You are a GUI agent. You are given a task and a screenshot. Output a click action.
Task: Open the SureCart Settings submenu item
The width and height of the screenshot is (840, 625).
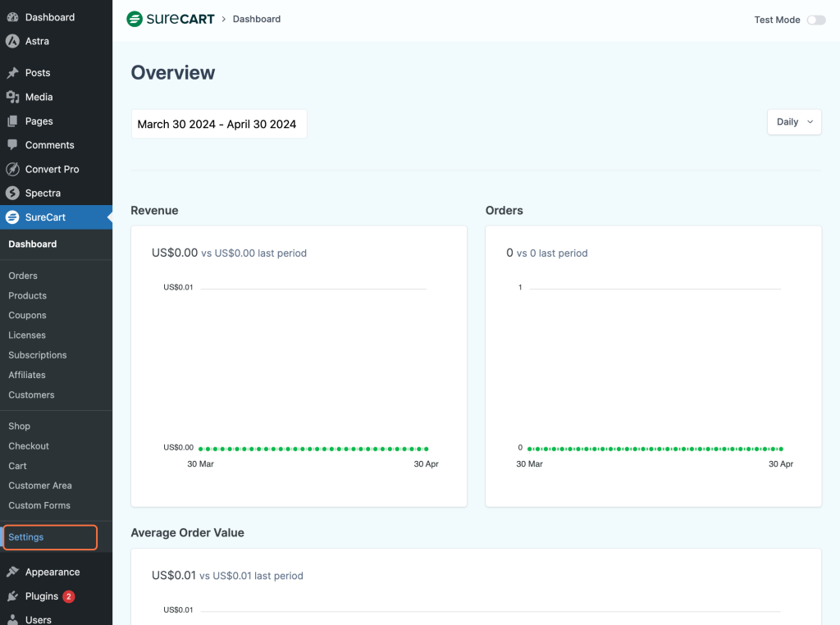click(26, 537)
